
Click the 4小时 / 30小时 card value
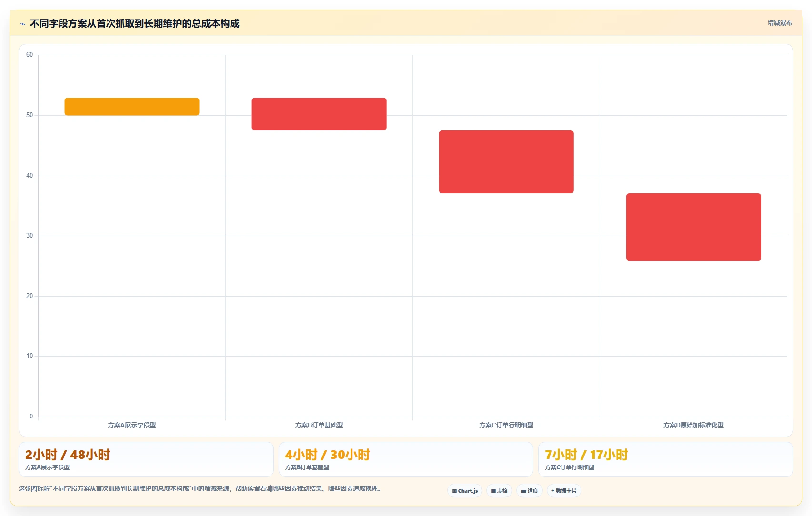coord(328,455)
